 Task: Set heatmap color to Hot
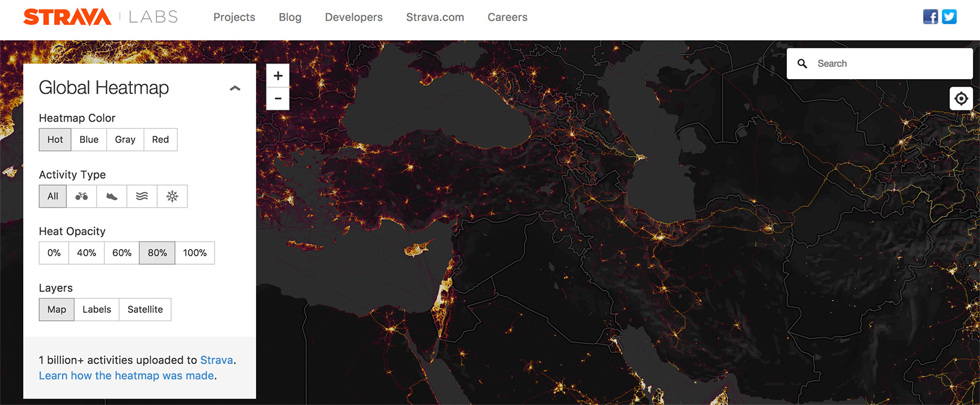click(55, 140)
